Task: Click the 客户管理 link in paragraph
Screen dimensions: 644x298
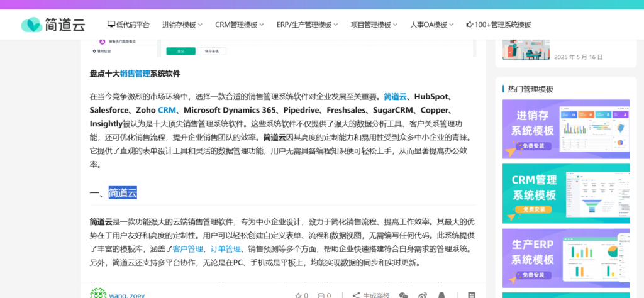Action: [187, 249]
